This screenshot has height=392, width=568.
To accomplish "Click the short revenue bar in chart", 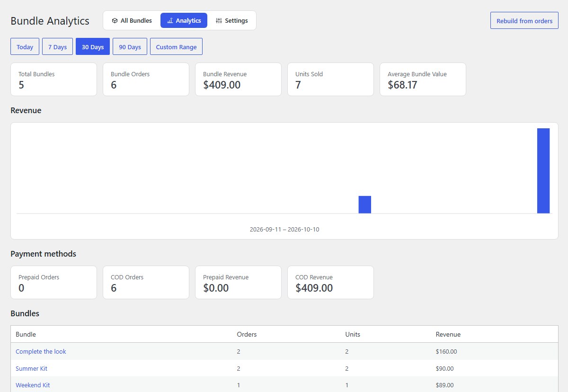I will (x=365, y=205).
